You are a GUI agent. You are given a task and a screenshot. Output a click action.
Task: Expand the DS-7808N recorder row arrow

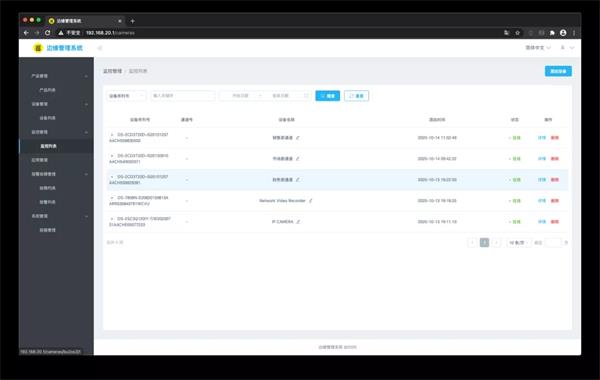(112, 198)
